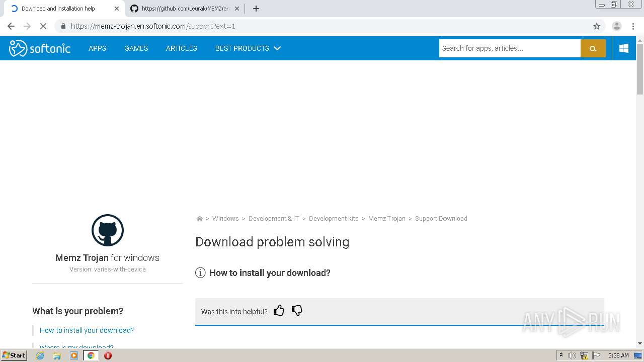Viewport: 644px width, 362px height.
Task: Click the forward navigation arrow
Action: coord(27,26)
